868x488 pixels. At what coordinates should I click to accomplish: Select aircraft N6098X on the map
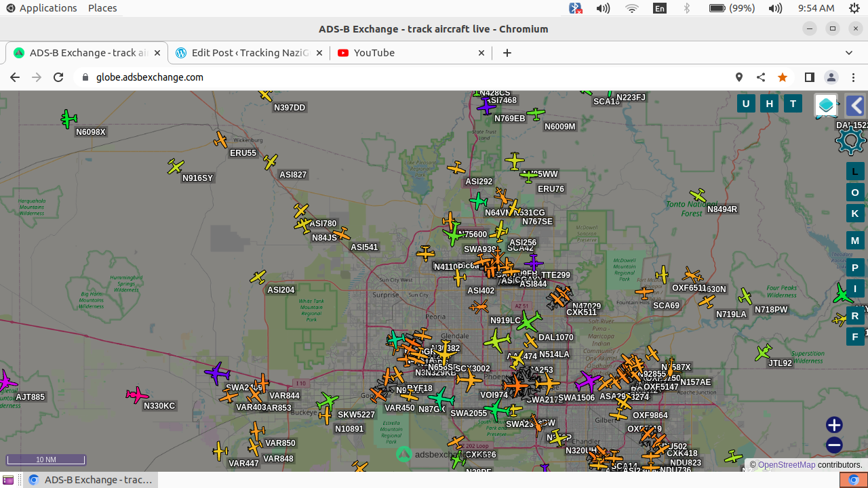coord(68,119)
